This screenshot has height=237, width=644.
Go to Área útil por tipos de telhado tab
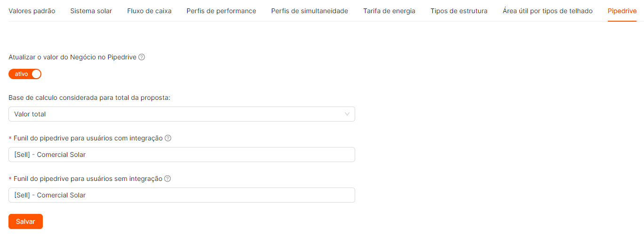pos(548,11)
